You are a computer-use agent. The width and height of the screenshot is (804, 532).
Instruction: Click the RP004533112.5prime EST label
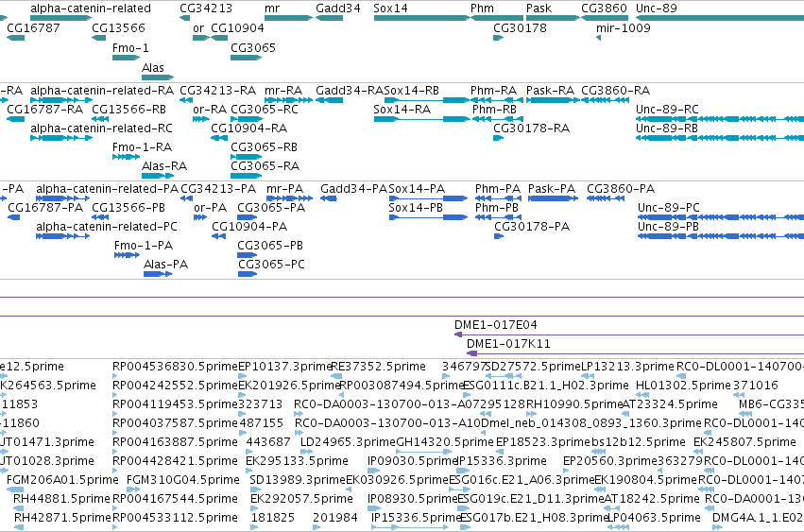tap(176, 518)
